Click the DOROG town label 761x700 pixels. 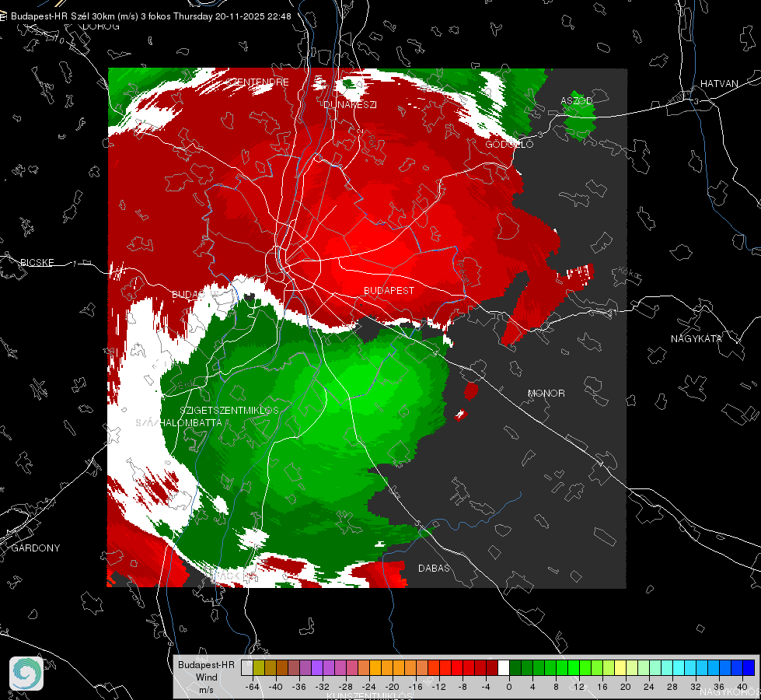click(100, 26)
